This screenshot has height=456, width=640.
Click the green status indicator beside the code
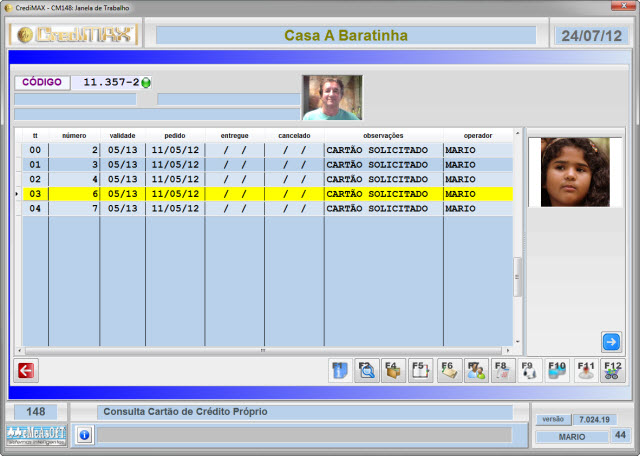tap(146, 83)
